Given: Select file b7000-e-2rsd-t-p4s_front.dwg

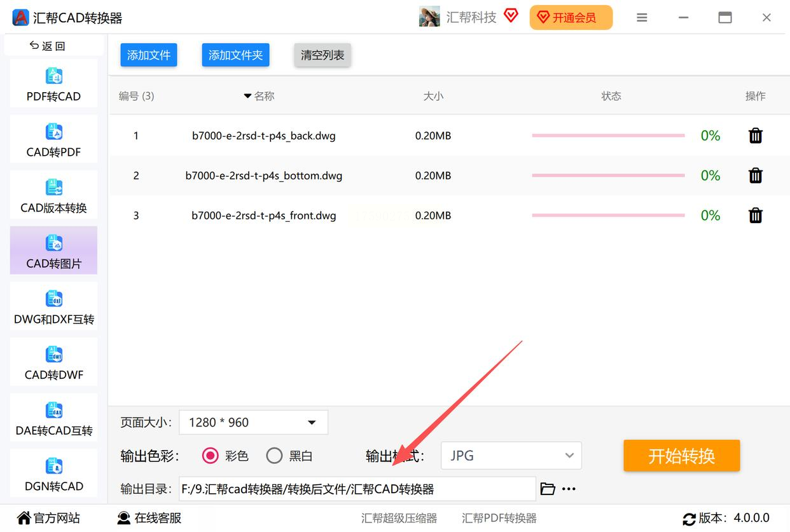Looking at the screenshot, I should [264, 215].
